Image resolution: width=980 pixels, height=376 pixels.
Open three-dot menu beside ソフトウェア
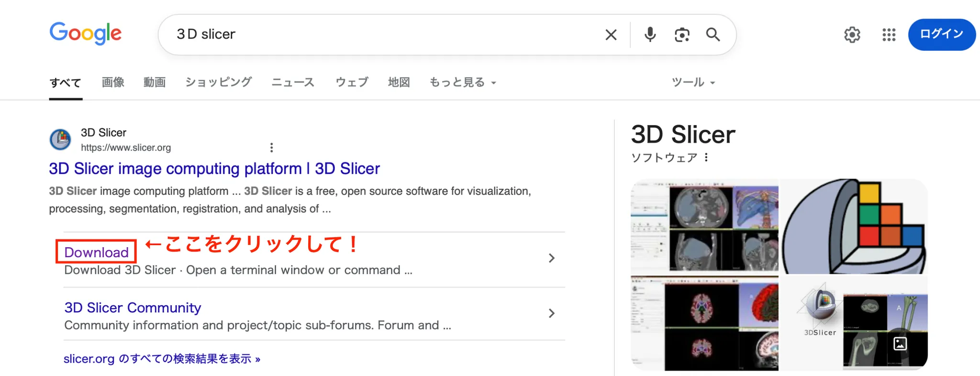click(x=706, y=157)
